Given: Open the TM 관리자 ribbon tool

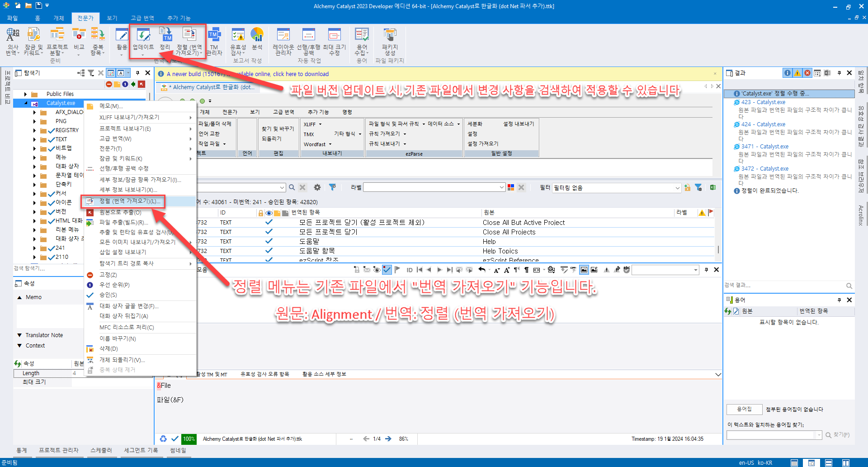Looking at the screenshot, I should click(x=214, y=41).
